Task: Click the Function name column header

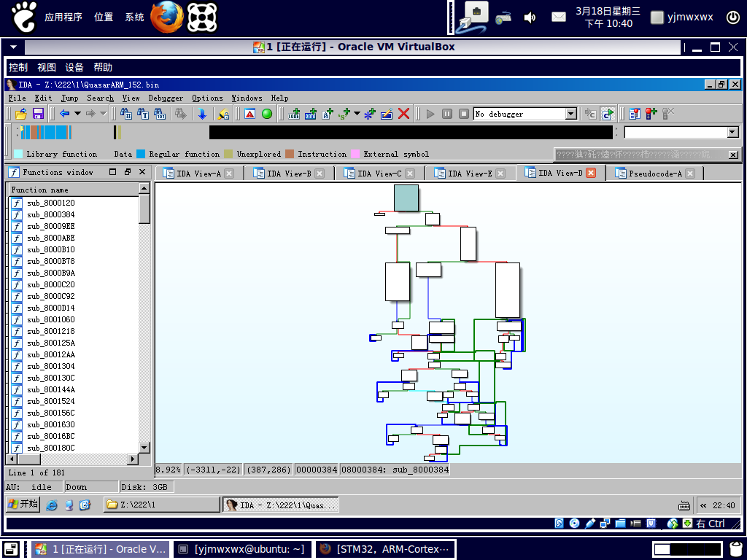Action: (x=74, y=190)
